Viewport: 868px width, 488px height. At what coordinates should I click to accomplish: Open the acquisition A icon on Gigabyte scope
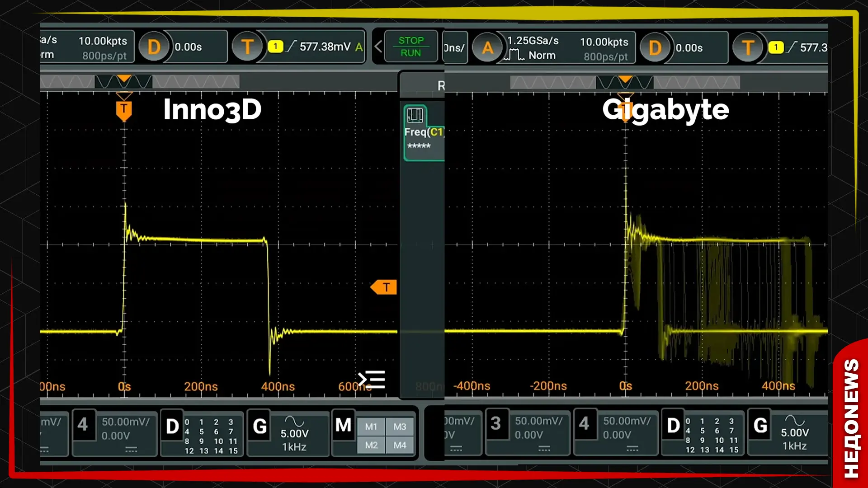click(487, 47)
